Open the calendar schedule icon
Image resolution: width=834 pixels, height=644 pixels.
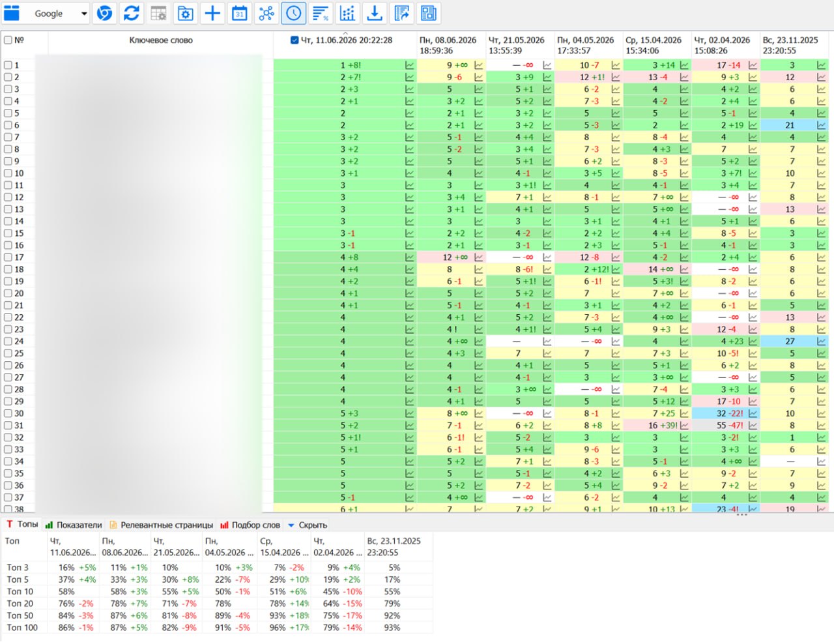(x=240, y=13)
